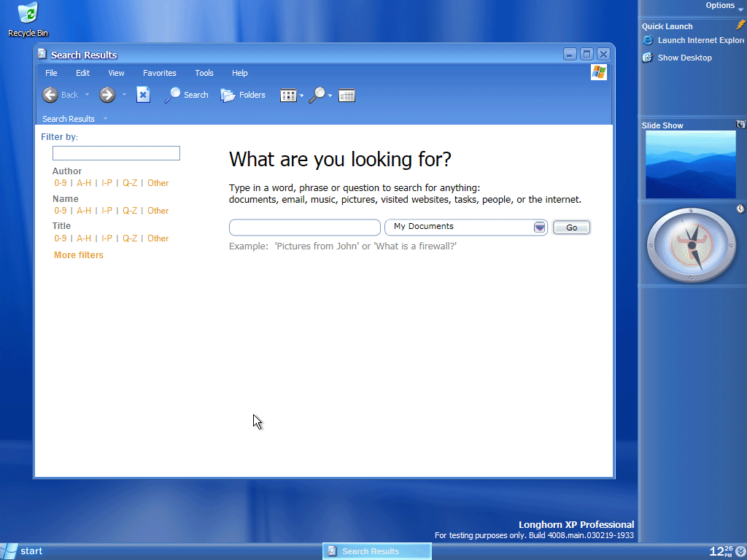This screenshot has height=560, width=747.
Task: Maximize the Search Results window
Action: coord(587,54)
